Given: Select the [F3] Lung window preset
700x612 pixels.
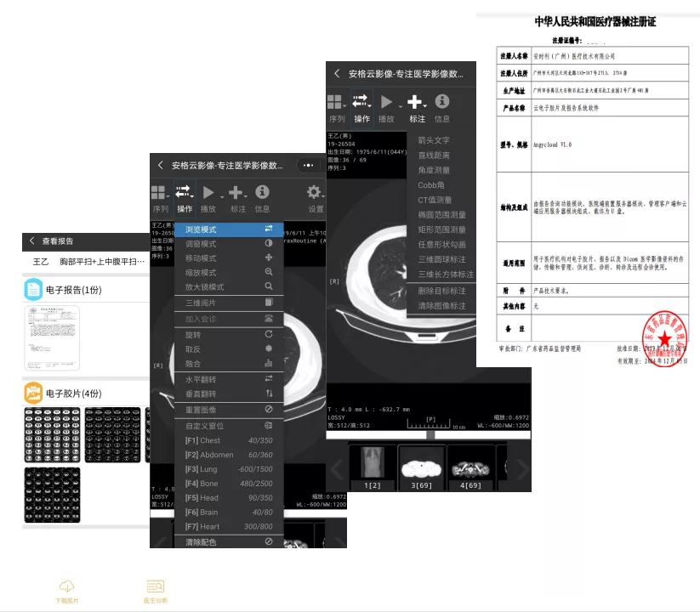Looking at the screenshot, I should [x=225, y=469].
